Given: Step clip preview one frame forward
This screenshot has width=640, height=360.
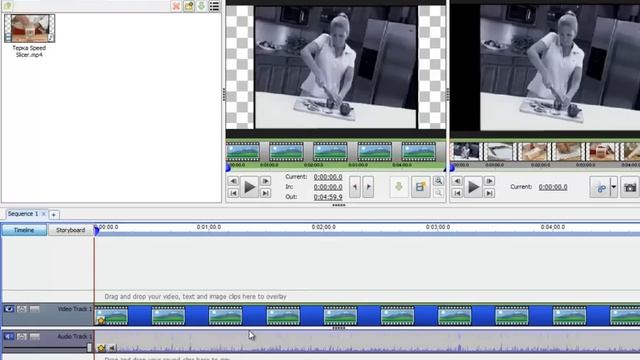Looking at the screenshot, I should (x=265, y=181).
